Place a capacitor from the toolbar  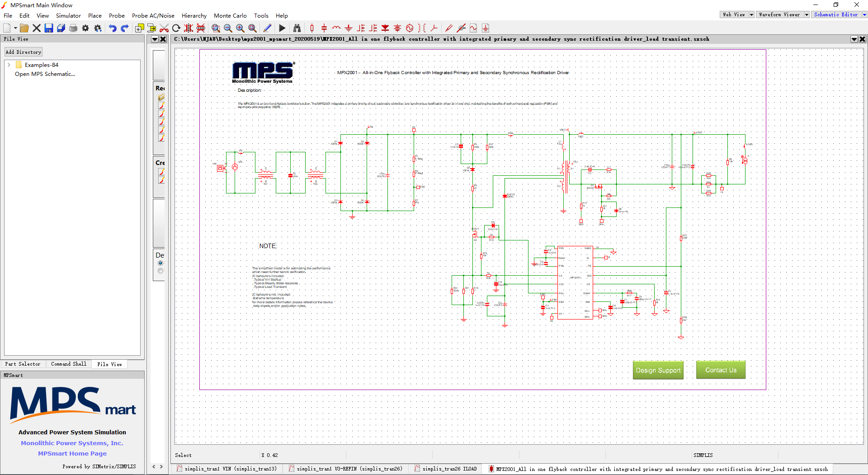point(324,28)
